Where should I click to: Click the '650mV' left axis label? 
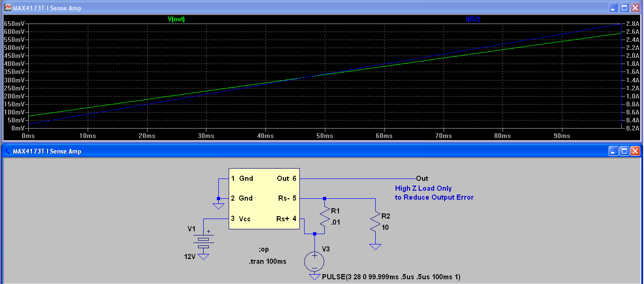[14, 23]
